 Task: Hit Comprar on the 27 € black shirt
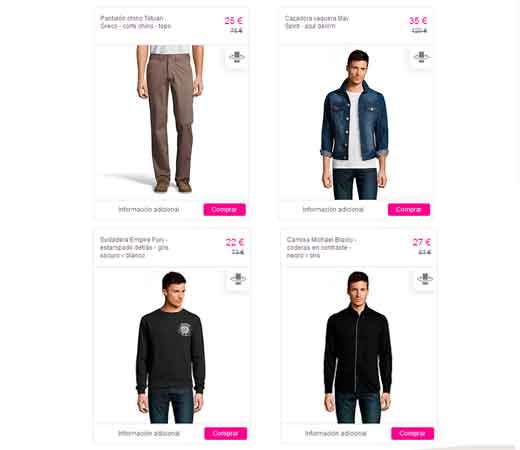coord(413,434)
